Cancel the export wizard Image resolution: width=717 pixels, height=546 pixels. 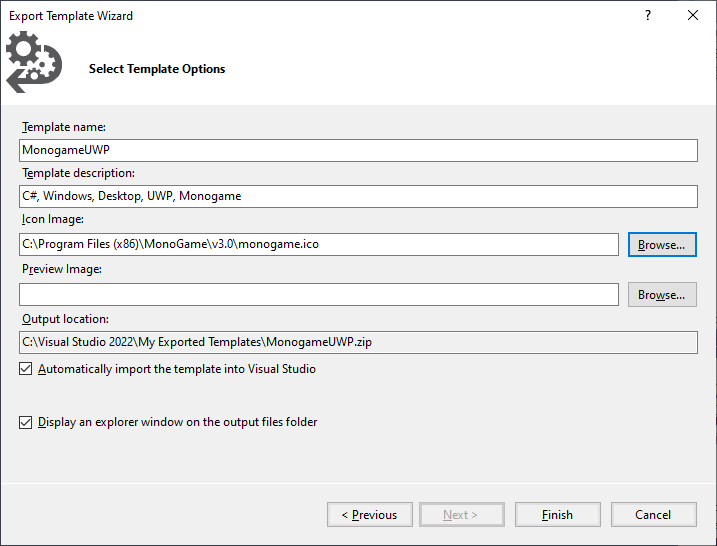(x=653, y=514)
